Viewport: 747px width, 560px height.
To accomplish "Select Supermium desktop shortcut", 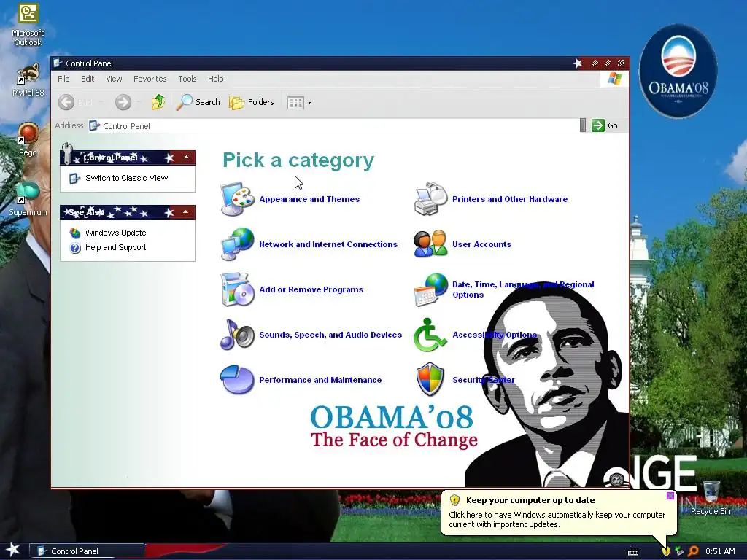I will (28, 198).
